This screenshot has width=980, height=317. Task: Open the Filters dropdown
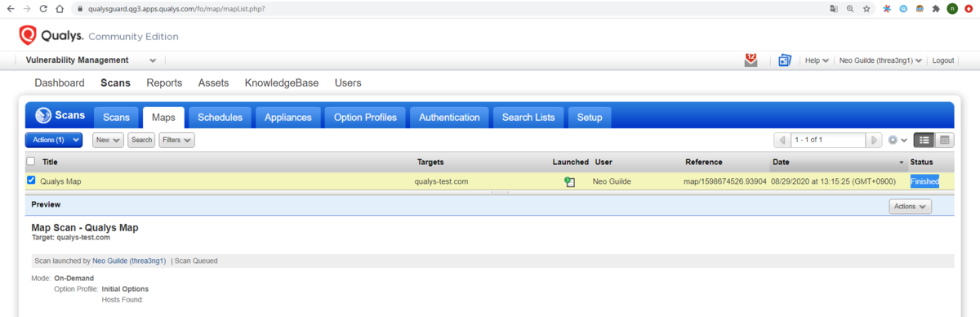click(176, 140)
